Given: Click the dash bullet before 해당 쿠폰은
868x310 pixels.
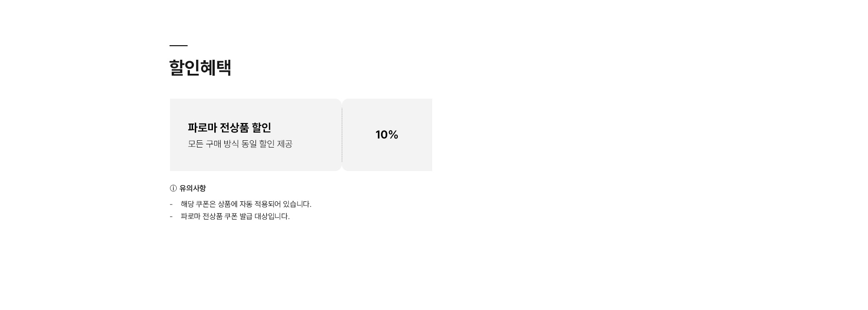Looking at the screenshot, I should click(171, 204).
